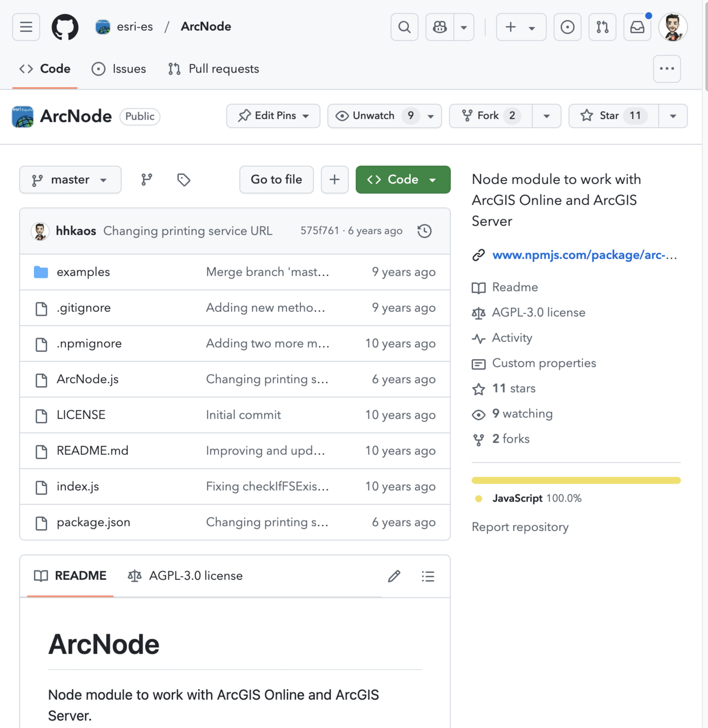This screenshot has height=728, width=708.
Task: Click the hhkaos author name
Action: pyautogui.click(x=76, y=231)
